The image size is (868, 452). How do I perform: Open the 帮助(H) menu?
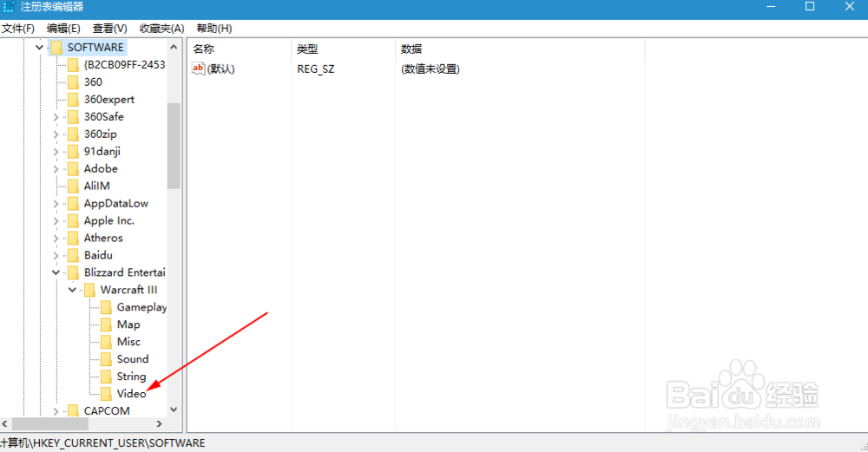[214, 29]
